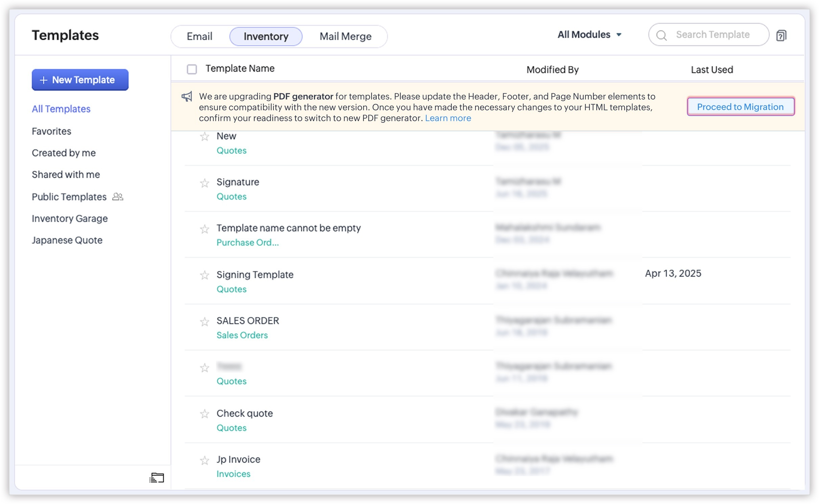This screenshot has width=819, height=504.
Task: Mark SALES ORDER template as favorite
Action: point(204,321)
